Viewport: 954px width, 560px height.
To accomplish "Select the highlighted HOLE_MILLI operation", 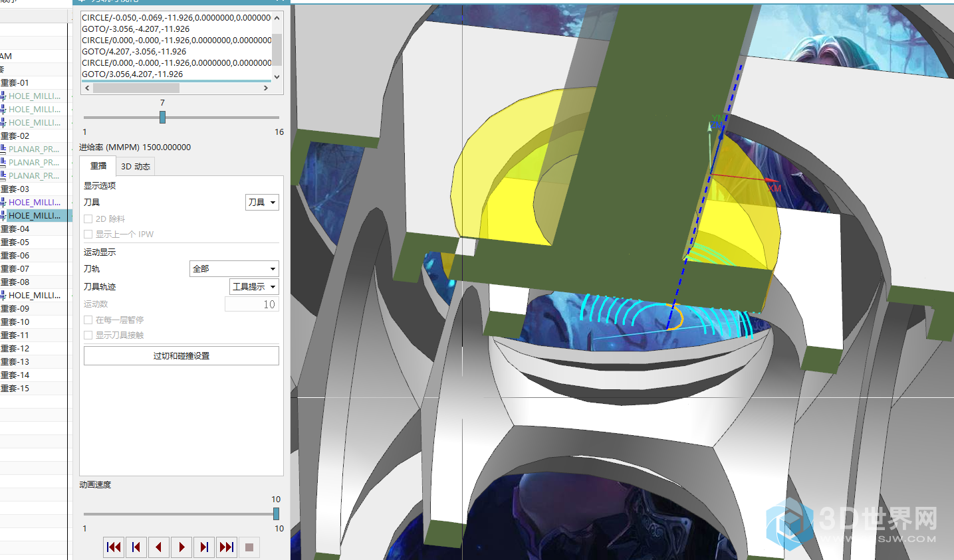I will 35,215.
